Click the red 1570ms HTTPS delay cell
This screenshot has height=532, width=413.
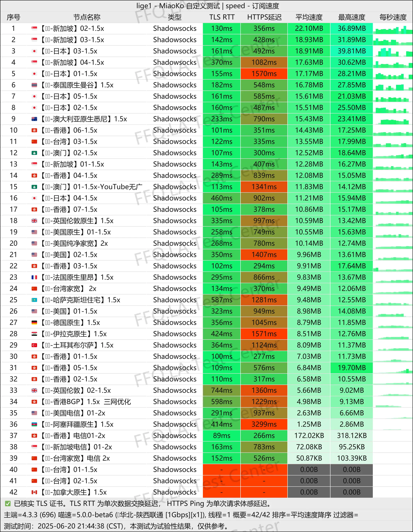pos(264,74)
